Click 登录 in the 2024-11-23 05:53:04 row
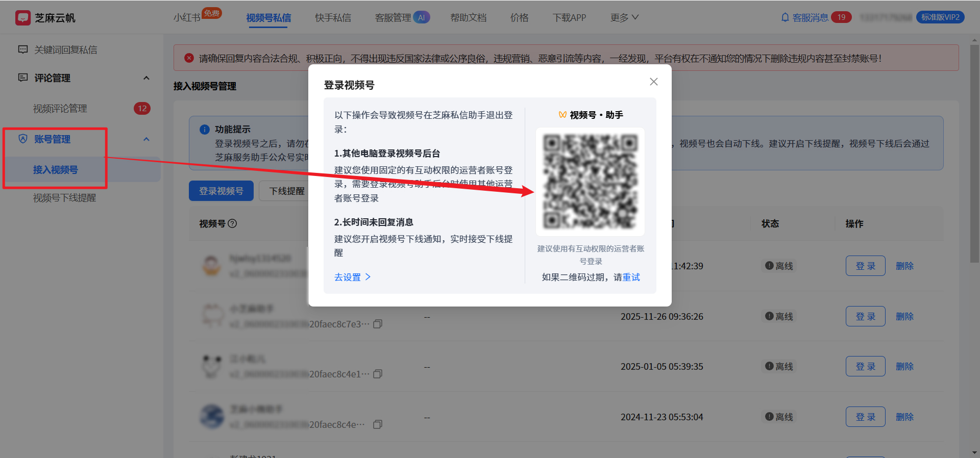The height and width of the screenshot is (458, 980). click(x=865, y=417)
